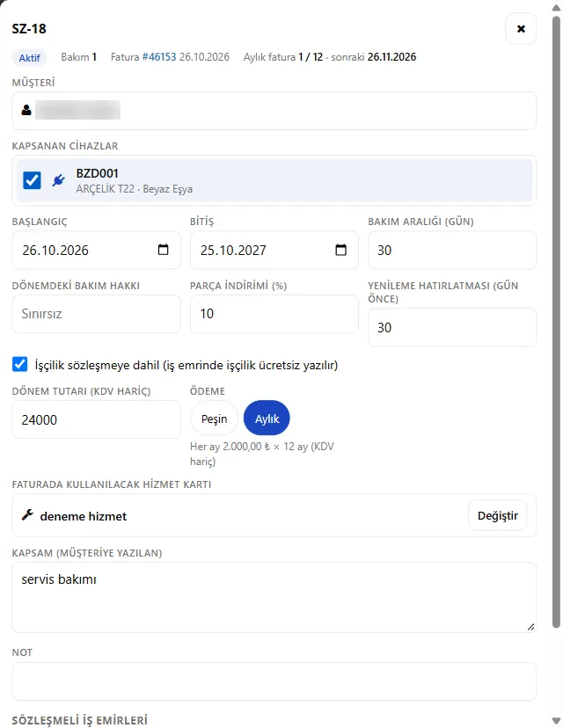Select the Peşin payment option
563x728 pixels.
pos(214,419)
